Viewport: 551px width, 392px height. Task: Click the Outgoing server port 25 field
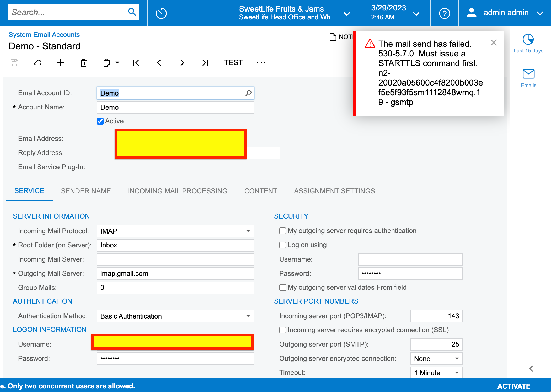[436, 344]
